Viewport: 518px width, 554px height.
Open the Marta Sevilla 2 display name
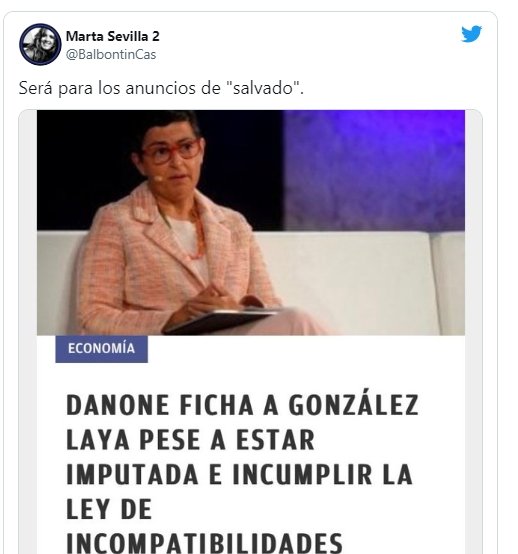point(112,36)
